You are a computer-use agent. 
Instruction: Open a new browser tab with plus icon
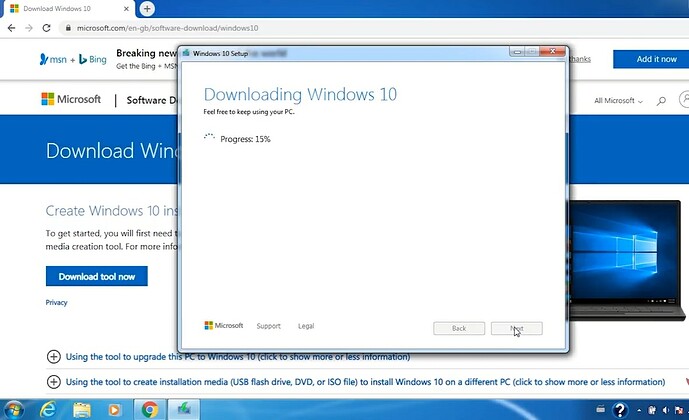pos(147,8)
